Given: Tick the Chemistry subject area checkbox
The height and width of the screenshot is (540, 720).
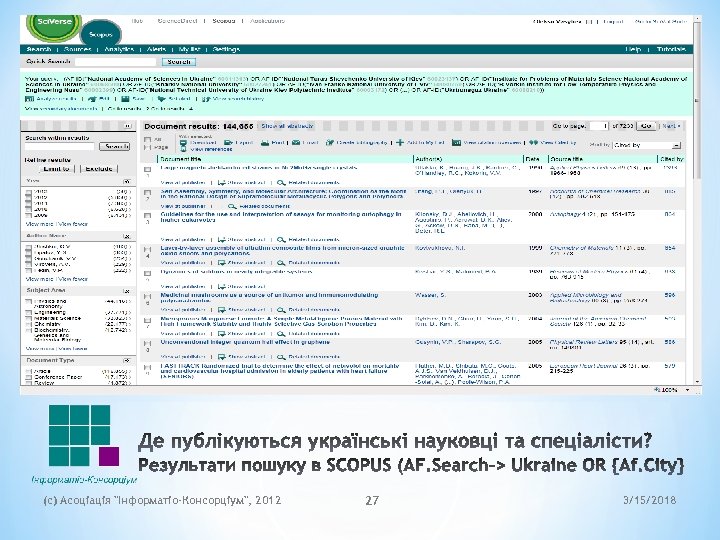Looking at the screenshot, I should tap(29, 324).
